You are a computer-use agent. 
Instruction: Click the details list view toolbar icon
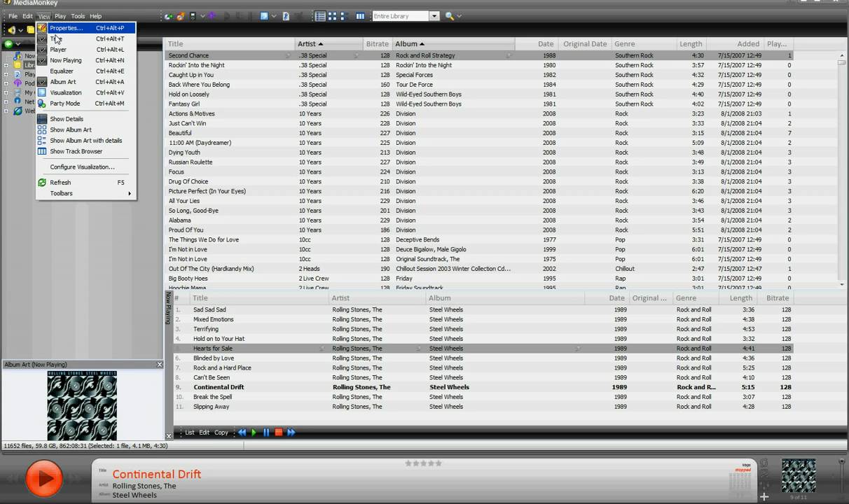coord(320,16)
